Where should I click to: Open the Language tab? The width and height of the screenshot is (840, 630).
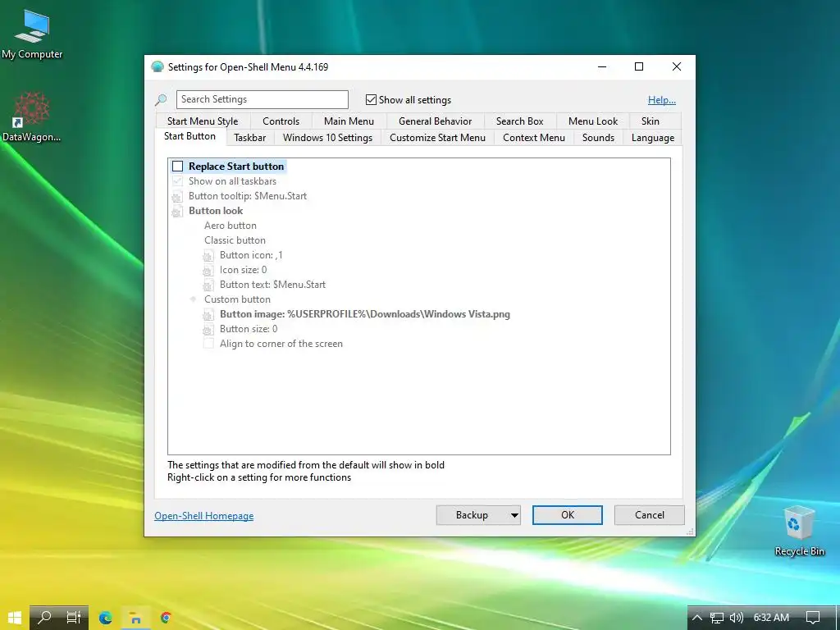coord(652,138)
